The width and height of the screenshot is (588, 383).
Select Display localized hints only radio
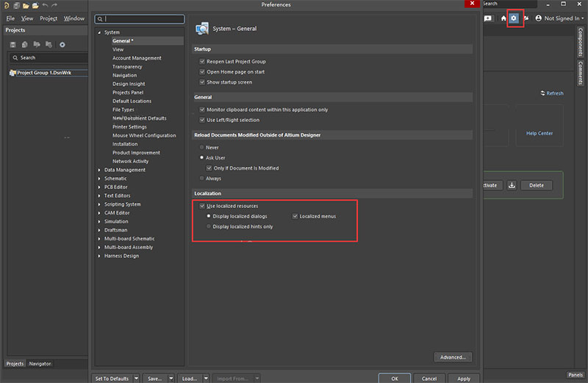[209, 226]
